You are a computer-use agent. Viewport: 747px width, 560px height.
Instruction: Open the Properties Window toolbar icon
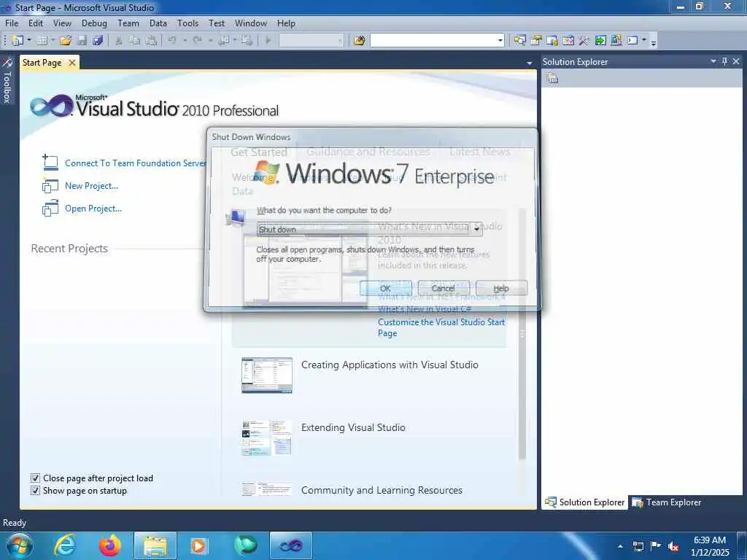point(536,41)
